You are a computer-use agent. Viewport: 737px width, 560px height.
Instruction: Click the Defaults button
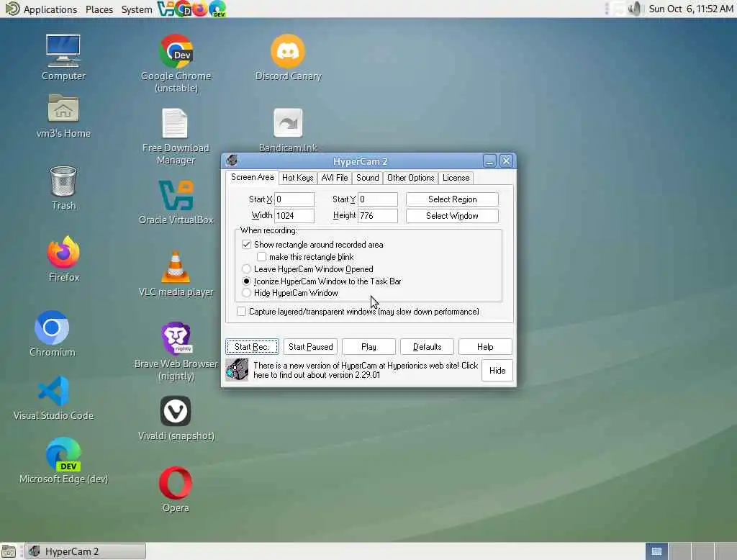427,346
